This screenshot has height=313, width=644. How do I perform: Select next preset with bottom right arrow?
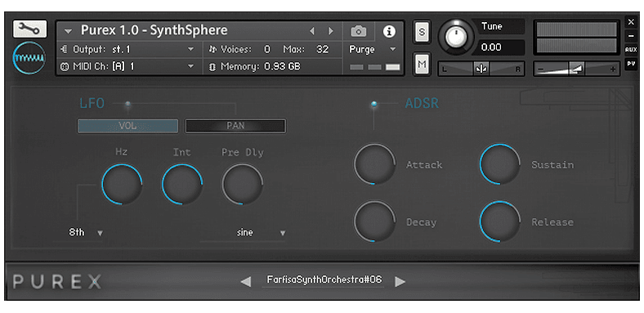[x=400, y=281]
